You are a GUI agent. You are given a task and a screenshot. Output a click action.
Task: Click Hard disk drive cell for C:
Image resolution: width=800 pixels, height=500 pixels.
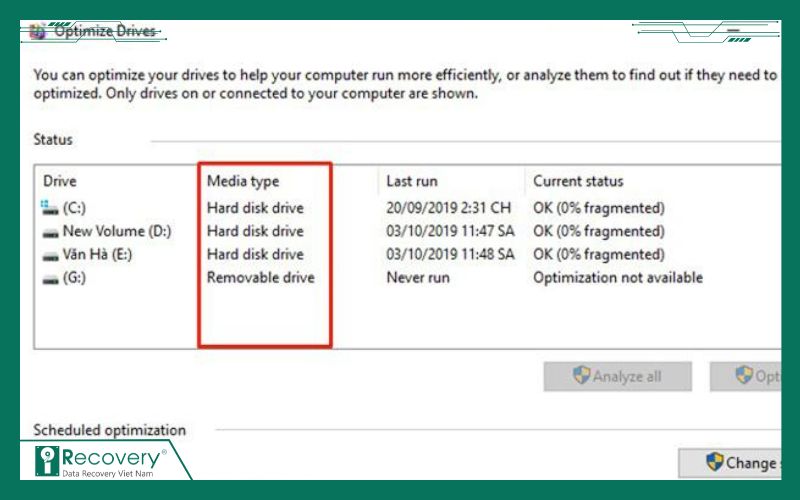[x=255, y=208]
